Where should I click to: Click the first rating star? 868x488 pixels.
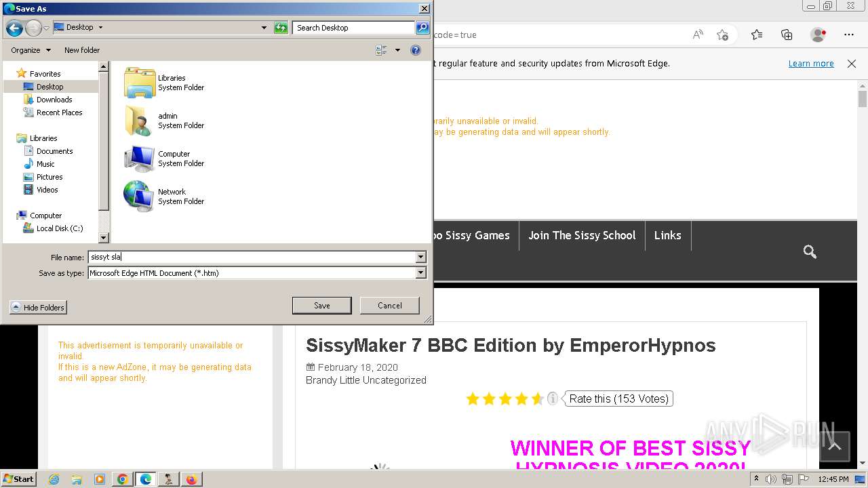473,399
